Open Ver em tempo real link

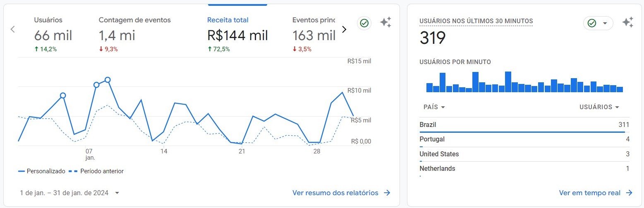[589, 193]
